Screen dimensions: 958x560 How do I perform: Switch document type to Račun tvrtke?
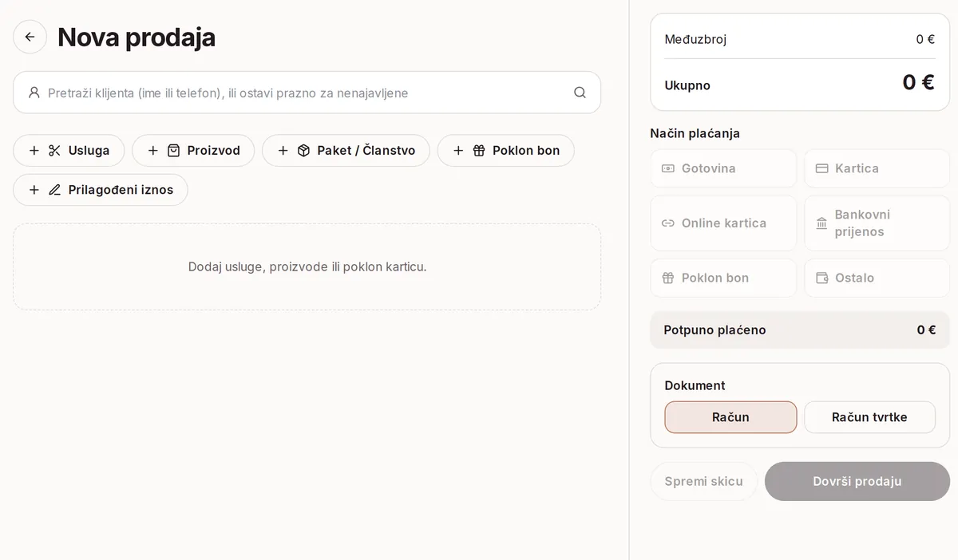pyautogui.click(x=869, y=417)
